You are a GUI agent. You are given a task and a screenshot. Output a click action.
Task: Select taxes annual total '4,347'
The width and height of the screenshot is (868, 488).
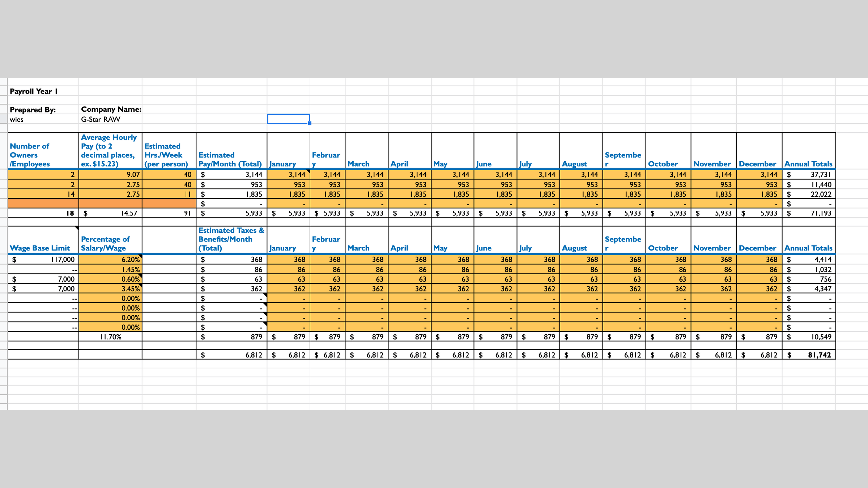point(809,289)
